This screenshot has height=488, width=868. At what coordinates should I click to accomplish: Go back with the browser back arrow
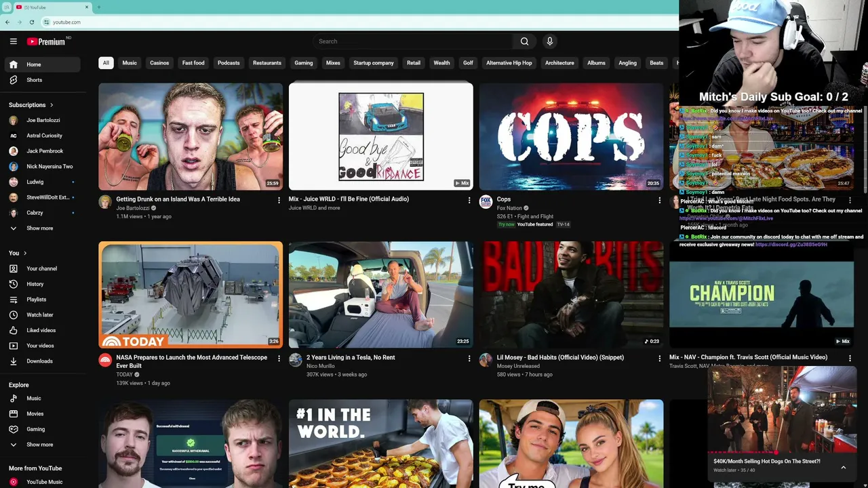7,22
